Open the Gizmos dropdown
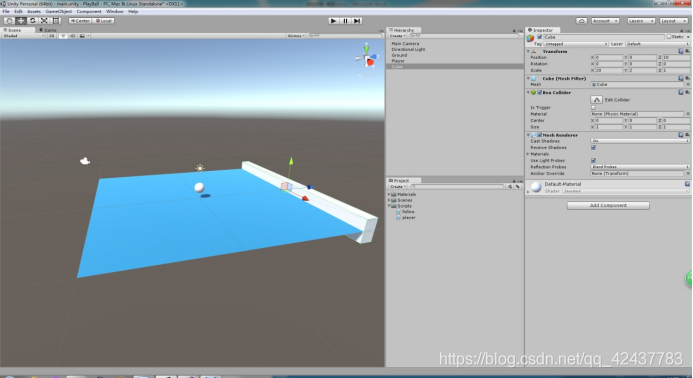 point(296,36)
